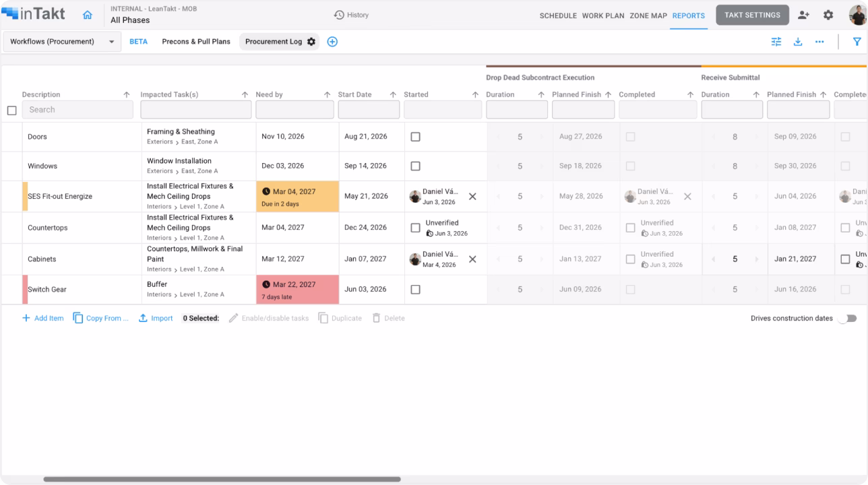This screenshot has width=868, height=485.
Task: Sort Drop Dead Planned Finish column
Action: (609, 95)
